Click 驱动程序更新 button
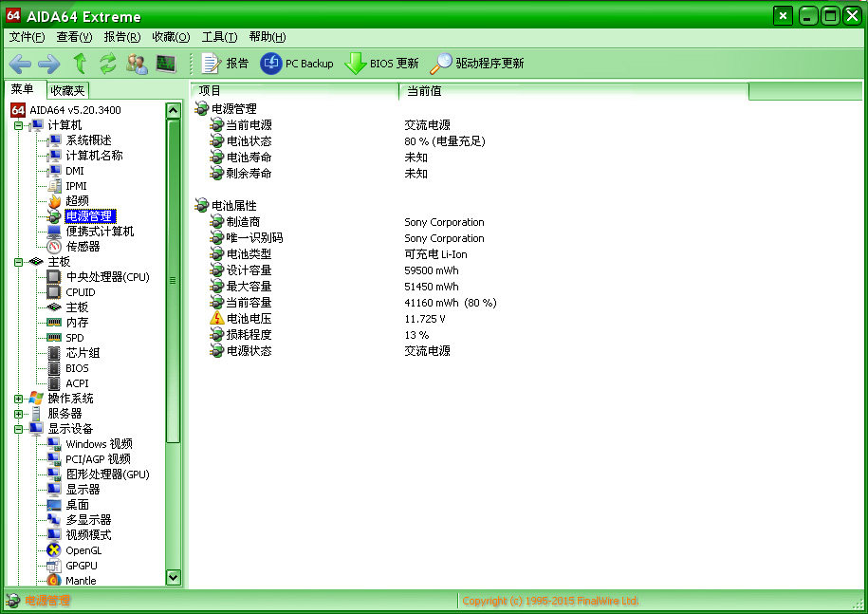Image resolution: width=868 pixels, height=614 pixels. [x=476, y=64]
